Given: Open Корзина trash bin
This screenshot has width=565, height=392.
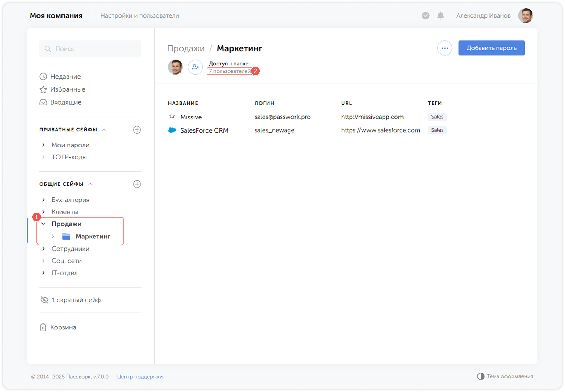Looking at the screenshot, I should click(x=63, y=327).
